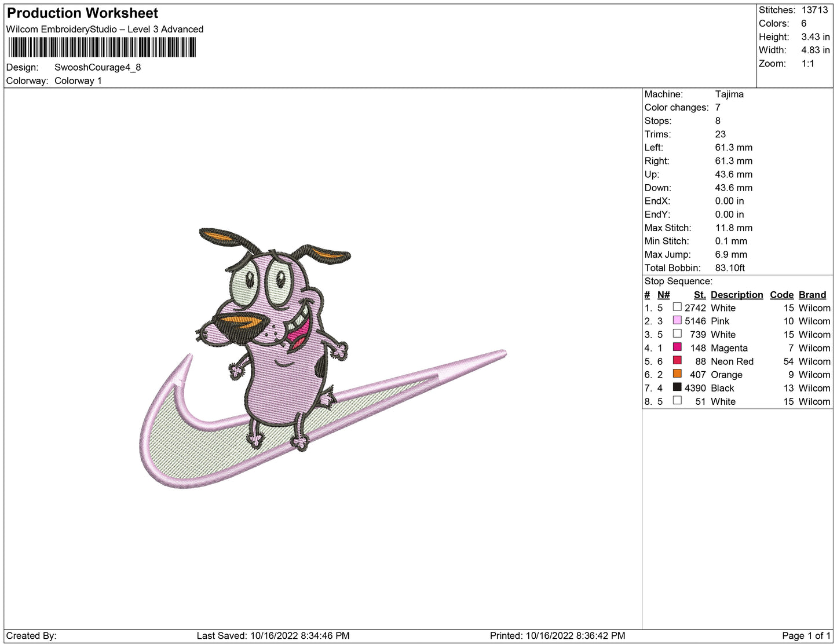The height and width of the screenshot is (644, 837).
Task: Select the Max Jump value "6.9 mm"
Action: (731, 254)
